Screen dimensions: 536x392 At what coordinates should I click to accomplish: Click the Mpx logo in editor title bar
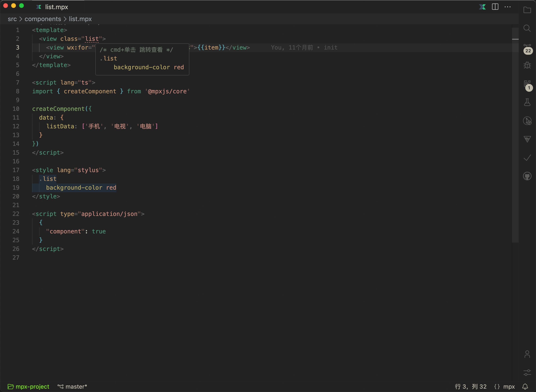pos(482,7)
